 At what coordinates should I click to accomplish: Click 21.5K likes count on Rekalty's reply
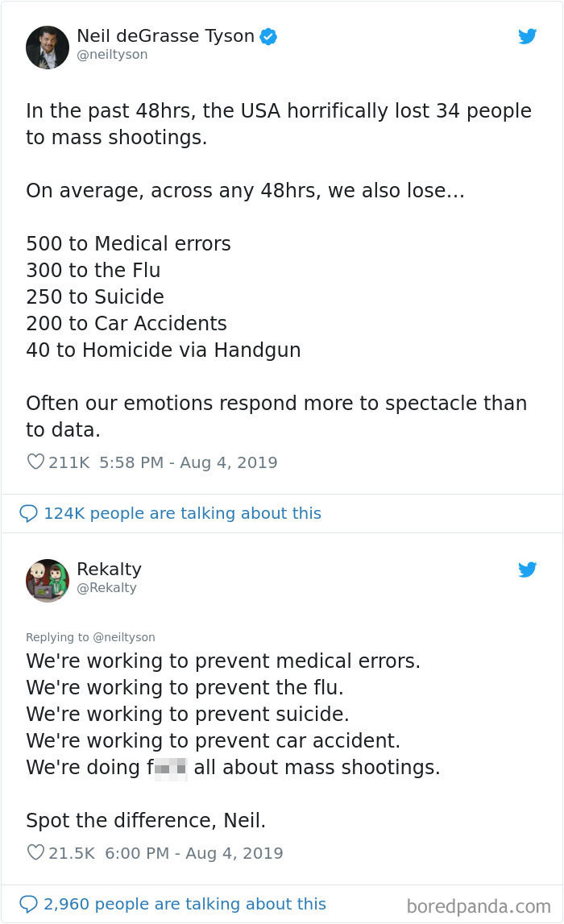pos(73,853)
